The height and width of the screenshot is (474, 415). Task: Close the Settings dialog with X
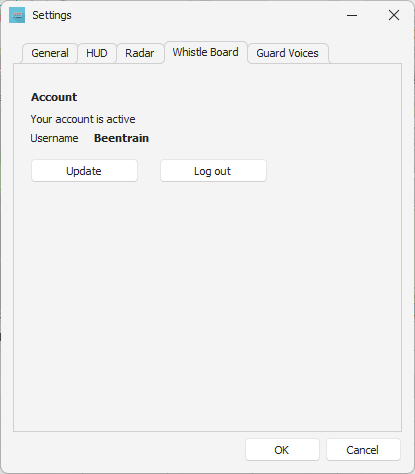click(x=394, y=15)
